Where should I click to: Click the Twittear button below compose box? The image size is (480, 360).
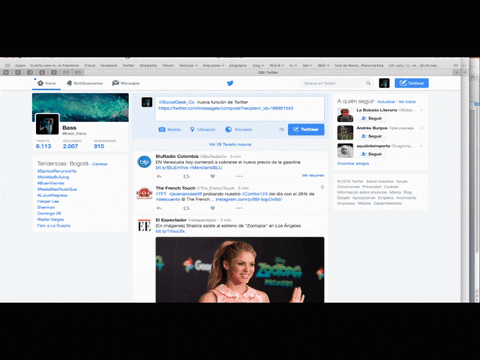tap(306, 129)
